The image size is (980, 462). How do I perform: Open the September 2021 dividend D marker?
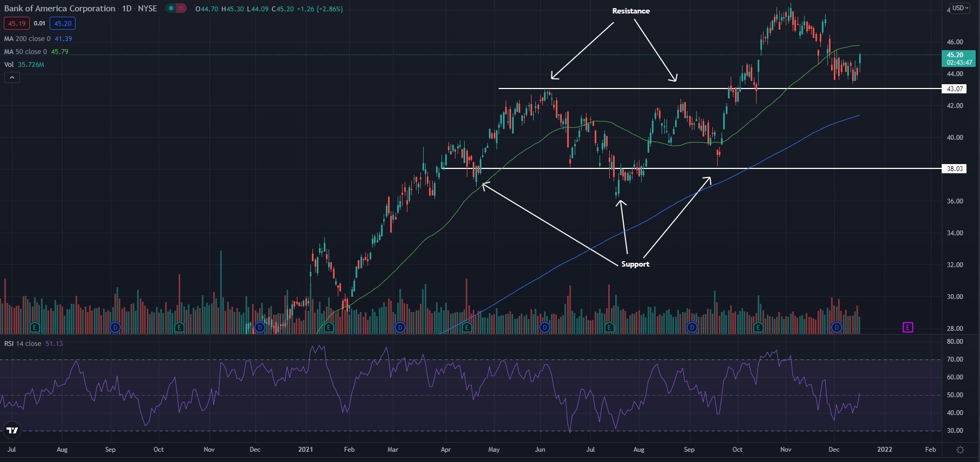(691, 327)
